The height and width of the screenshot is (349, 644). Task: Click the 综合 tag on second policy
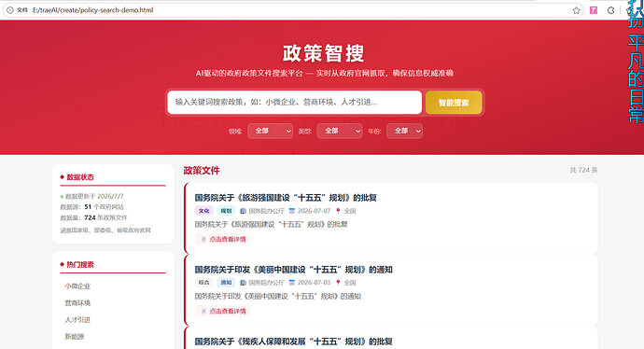point(203,283)
